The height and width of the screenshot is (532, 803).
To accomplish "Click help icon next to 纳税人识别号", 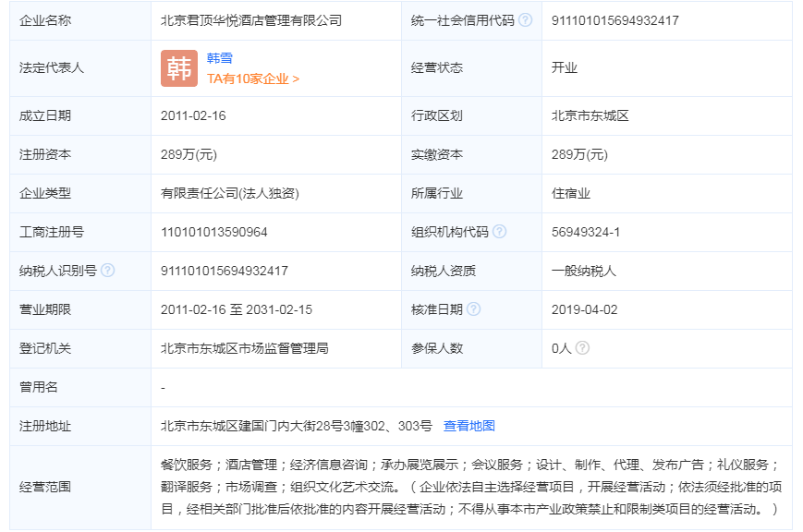I will point(107,270).
